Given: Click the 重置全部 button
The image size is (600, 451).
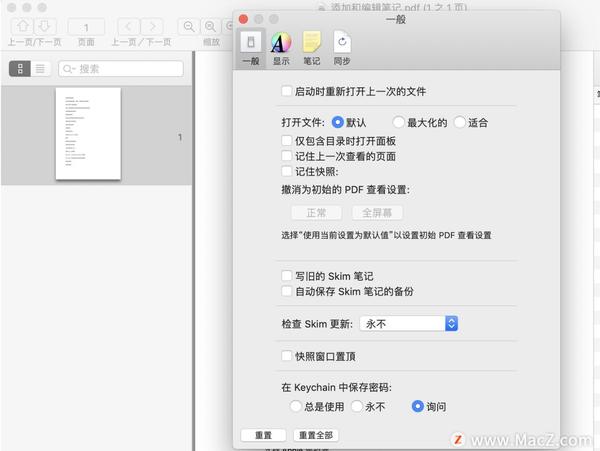Looking at the screenshot, I should pos(316,436).
